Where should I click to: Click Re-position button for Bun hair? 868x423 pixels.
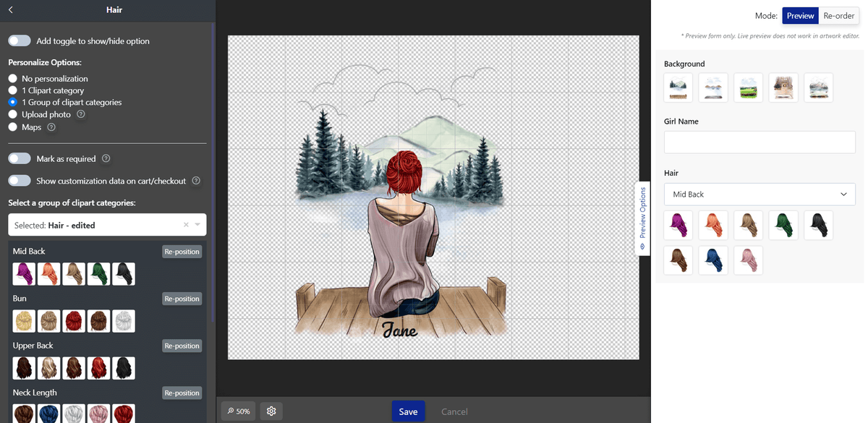tap(182, 299)
